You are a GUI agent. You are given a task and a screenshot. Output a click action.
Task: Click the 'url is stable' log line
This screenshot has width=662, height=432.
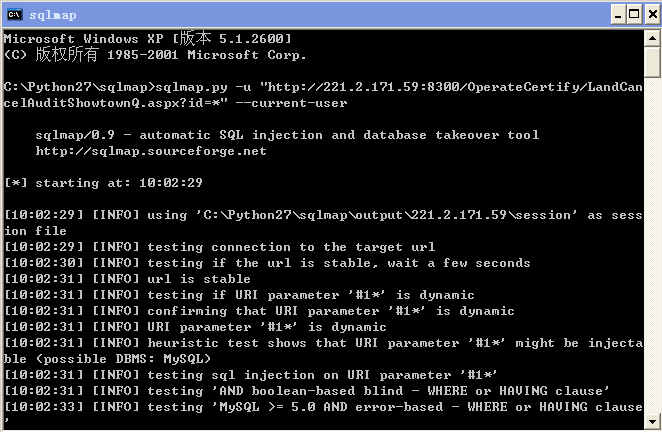pos(128,279)
